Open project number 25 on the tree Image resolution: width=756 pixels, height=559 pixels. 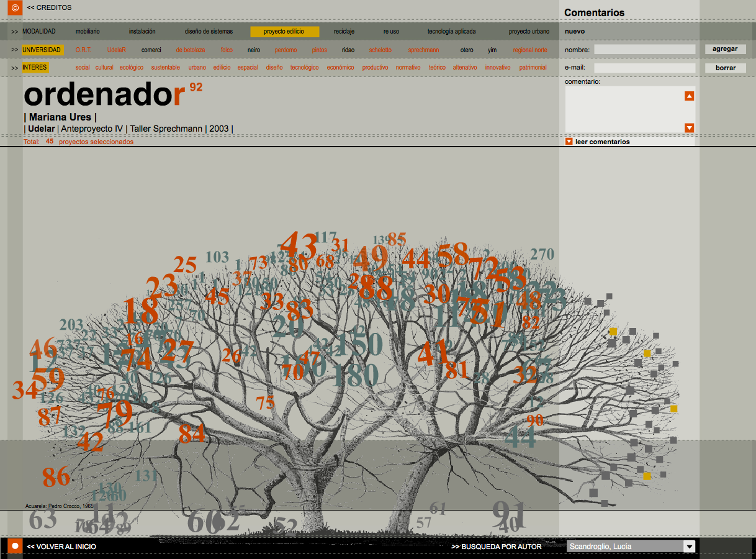185,265
